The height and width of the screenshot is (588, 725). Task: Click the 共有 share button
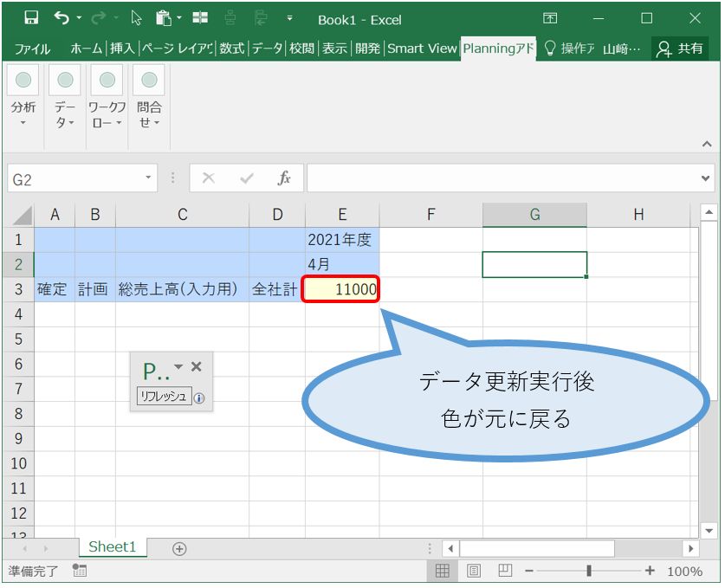(680, 48)
